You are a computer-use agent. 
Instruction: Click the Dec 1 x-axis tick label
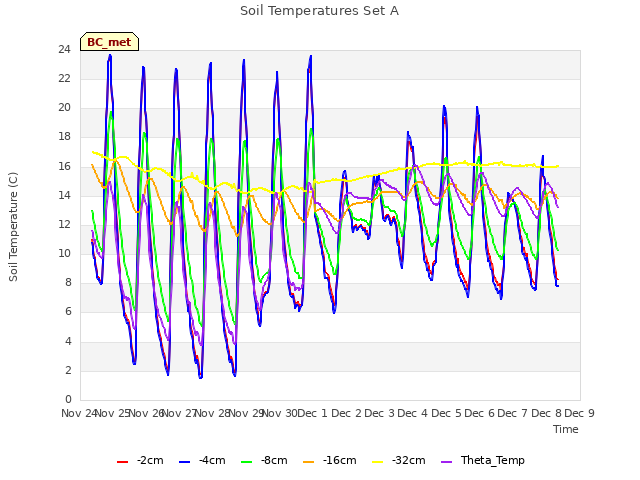pos(312,413)
